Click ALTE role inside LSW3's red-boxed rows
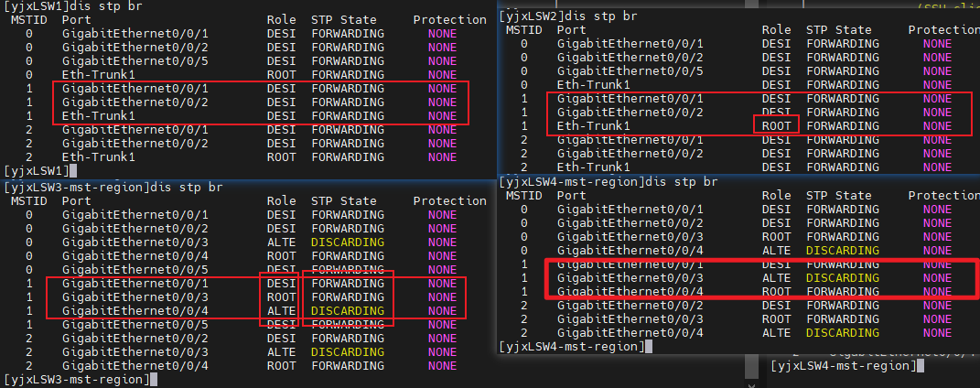The height and width of the screenshot is (388, 980). pyautogui.click(x=281, y=311)
